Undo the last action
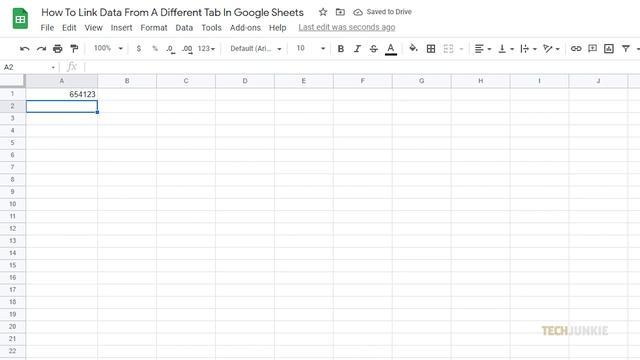 coord(24,49)
